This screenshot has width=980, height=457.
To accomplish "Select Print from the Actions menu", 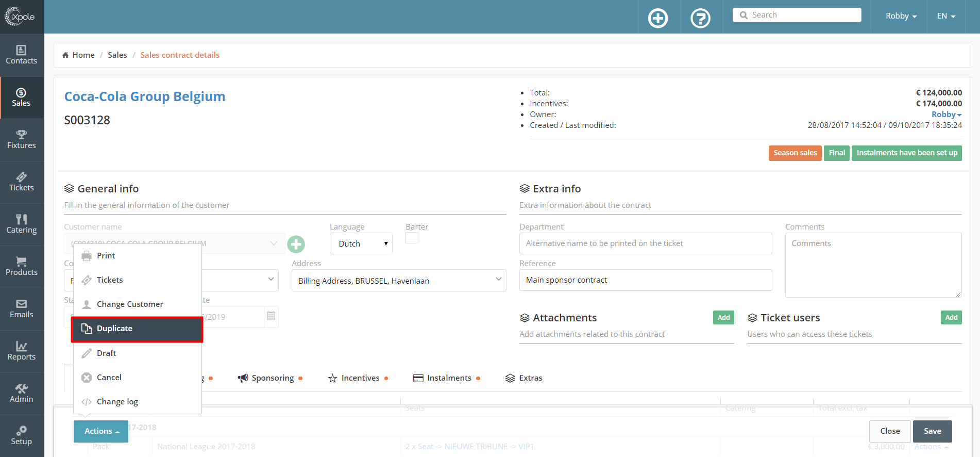I will coord(137,256).
